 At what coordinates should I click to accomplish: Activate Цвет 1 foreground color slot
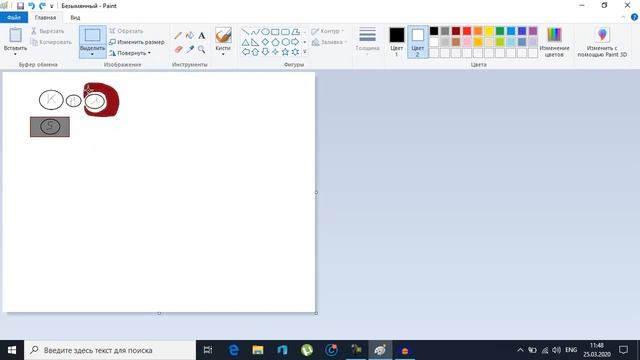coord(397,41)
